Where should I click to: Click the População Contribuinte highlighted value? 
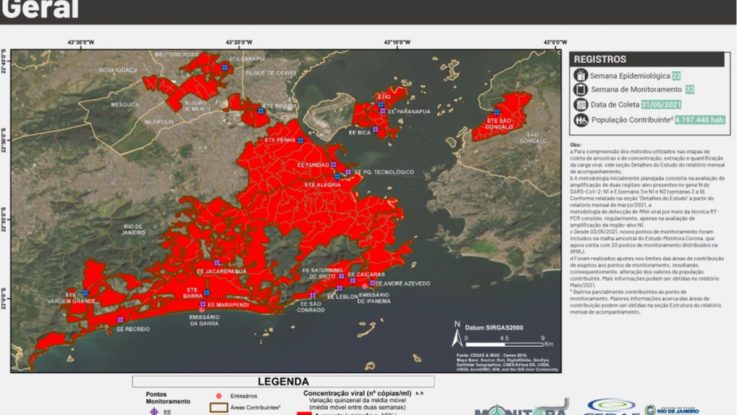click(x=699, y=120)
